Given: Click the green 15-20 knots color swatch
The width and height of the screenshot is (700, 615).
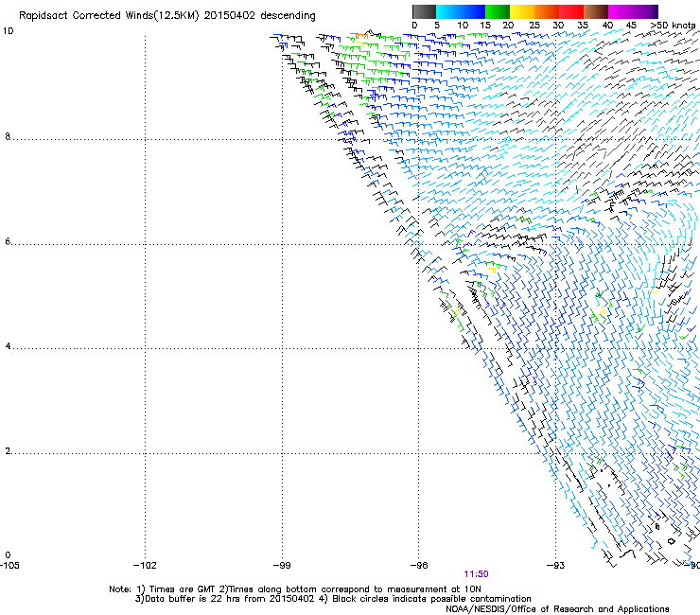Looking at the screenshot, I should coord(498,11).
